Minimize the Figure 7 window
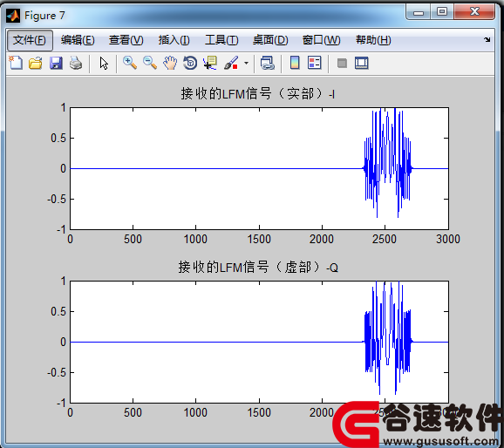 [419, 12]
